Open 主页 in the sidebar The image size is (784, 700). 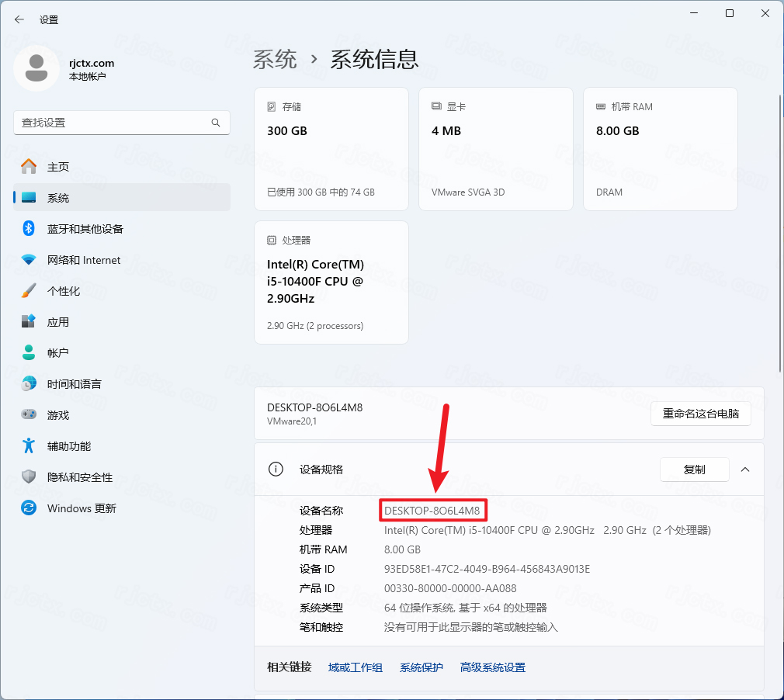122,167
